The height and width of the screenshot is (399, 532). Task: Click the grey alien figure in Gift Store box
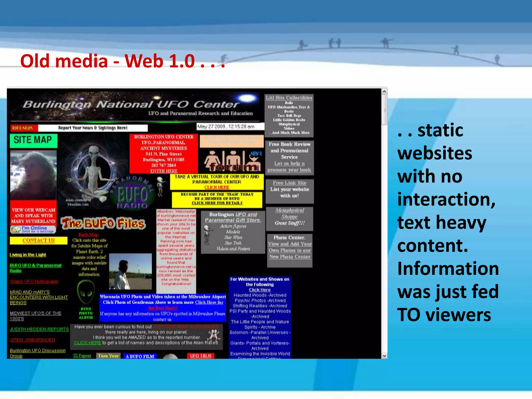coord(207,235)
